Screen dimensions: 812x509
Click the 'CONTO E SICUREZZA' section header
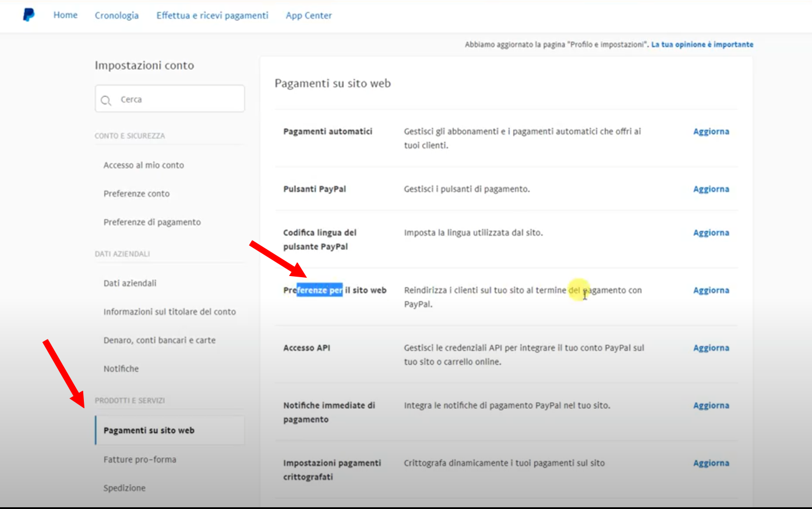tap(130, 136)
